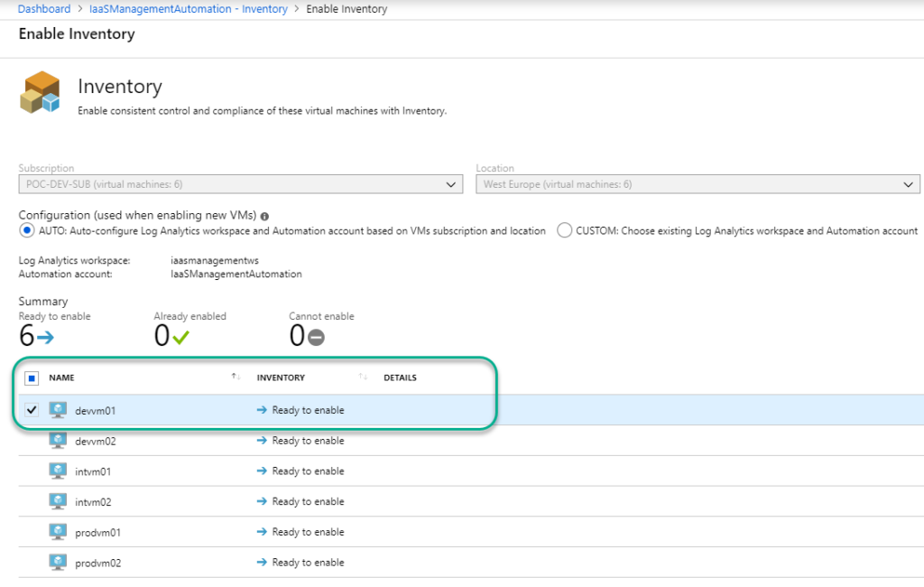
Task: Click the devvm01 VM icon
Action: point(58,409)
